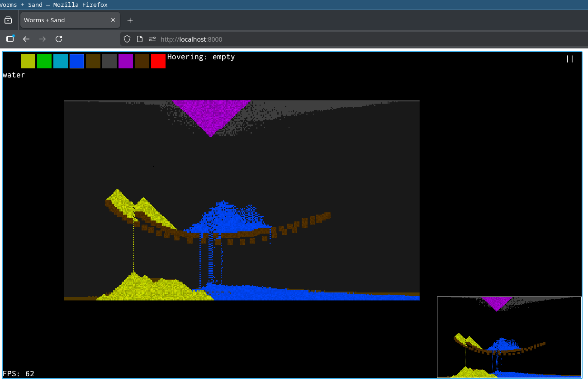The height and width of the screenshot is (388, 588).
Task: Open the tracking protection shield icon
Action: [x=127, y=39]
